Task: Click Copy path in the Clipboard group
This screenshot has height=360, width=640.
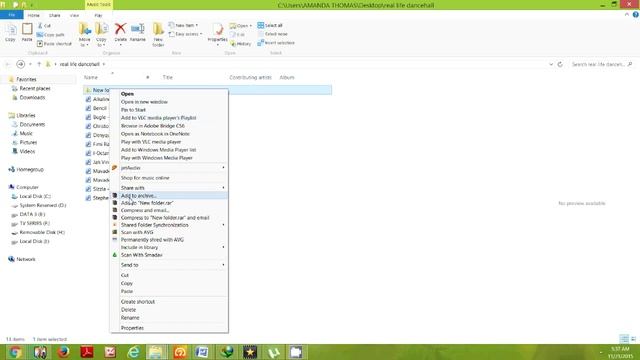Action: [x=51, y=35]
